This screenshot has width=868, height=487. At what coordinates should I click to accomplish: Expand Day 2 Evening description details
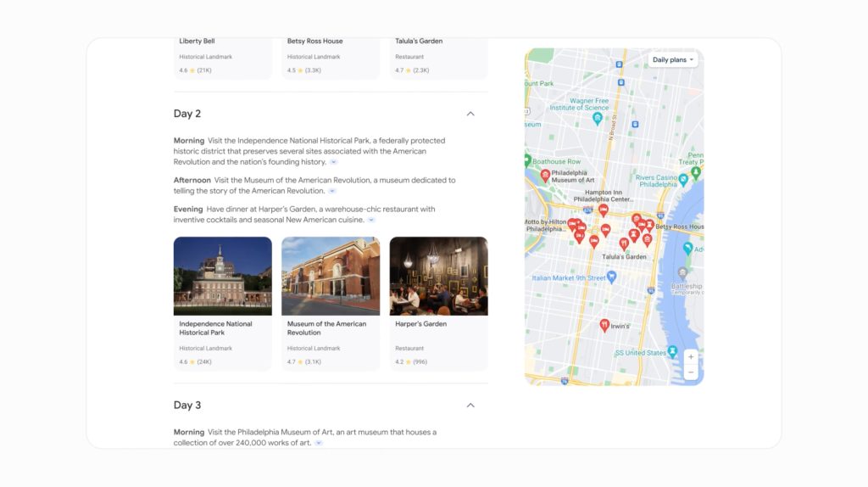(371, 221)
